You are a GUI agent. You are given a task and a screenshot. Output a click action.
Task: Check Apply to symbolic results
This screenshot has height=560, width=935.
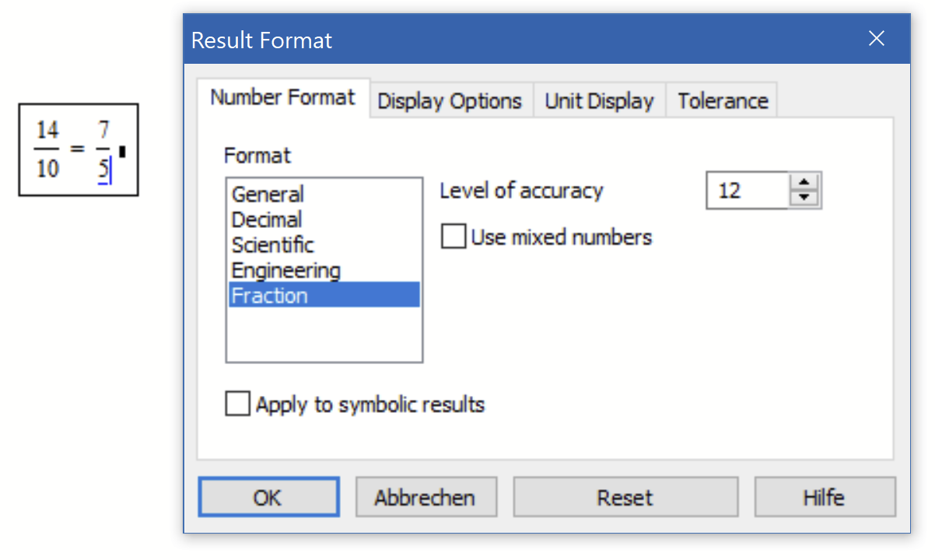(237, 404)
